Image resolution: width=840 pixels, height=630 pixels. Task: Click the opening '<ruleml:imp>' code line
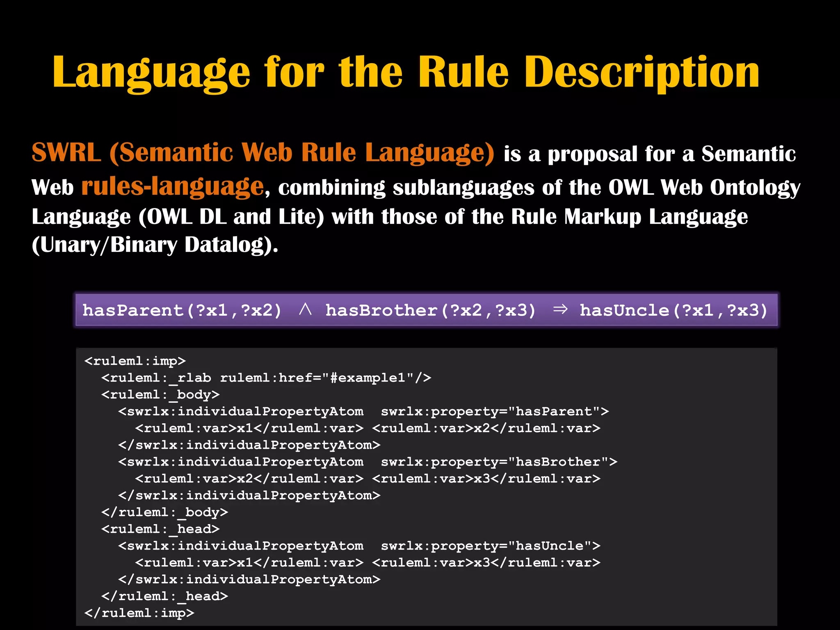[x=135, y=361]
